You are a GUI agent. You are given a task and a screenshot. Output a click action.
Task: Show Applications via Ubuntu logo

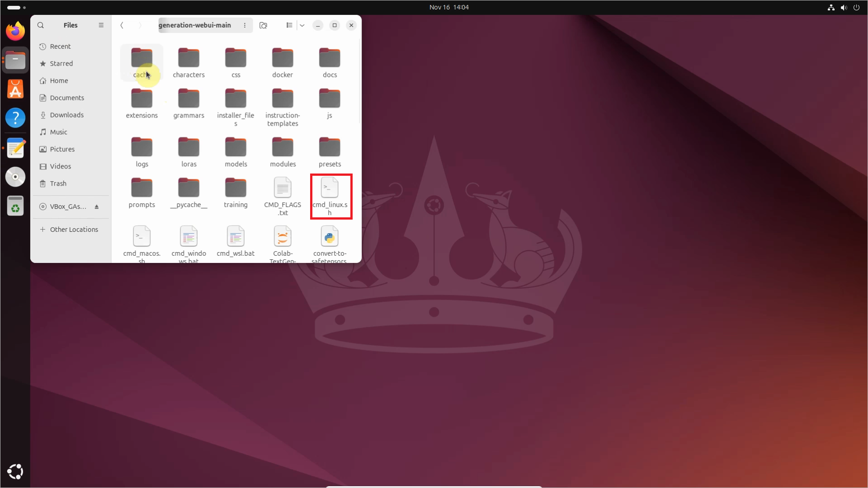[15, 472]
